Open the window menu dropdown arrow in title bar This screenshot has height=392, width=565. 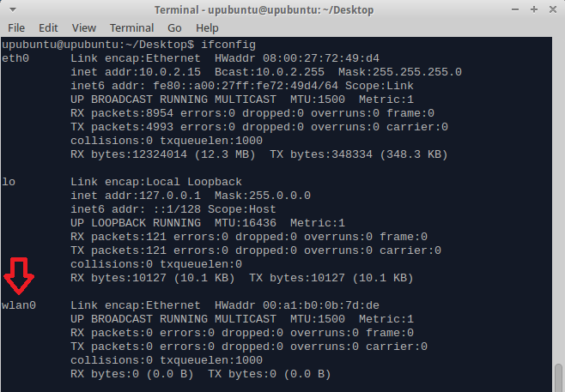click(9, 10)
